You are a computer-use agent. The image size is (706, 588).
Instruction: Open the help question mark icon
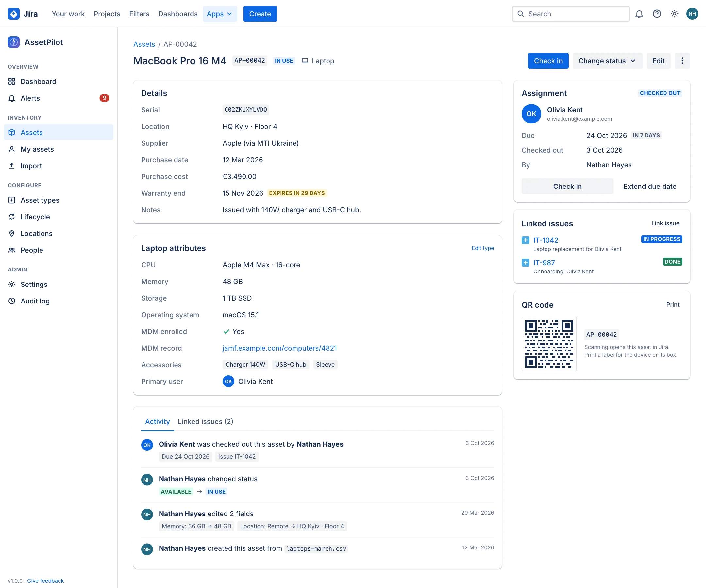(x=657, y=14)
